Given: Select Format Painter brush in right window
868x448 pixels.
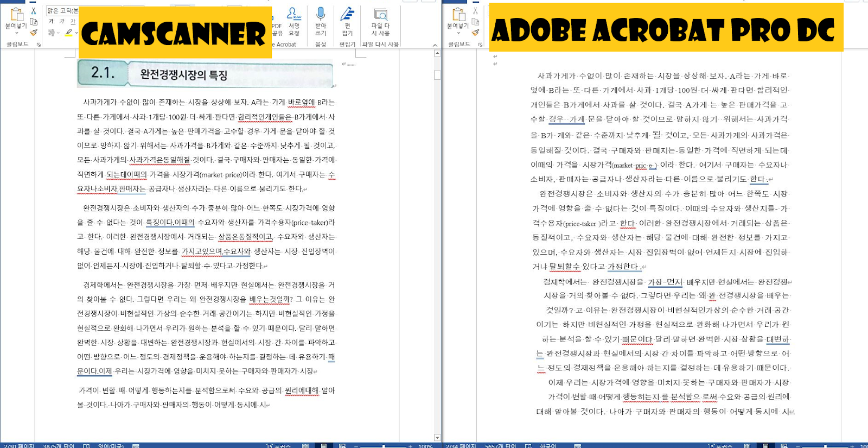Looking at the screenshot, I should [476, 33].
